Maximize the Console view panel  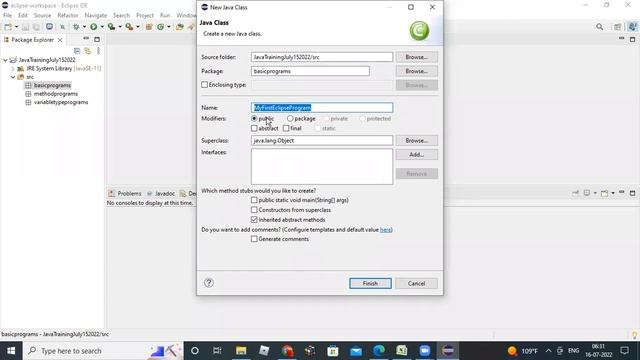coord(632,193)
